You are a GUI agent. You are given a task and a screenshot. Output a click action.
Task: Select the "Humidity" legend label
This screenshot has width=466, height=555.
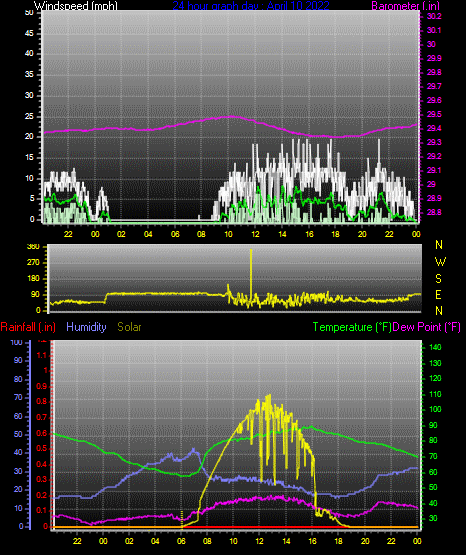86,327
